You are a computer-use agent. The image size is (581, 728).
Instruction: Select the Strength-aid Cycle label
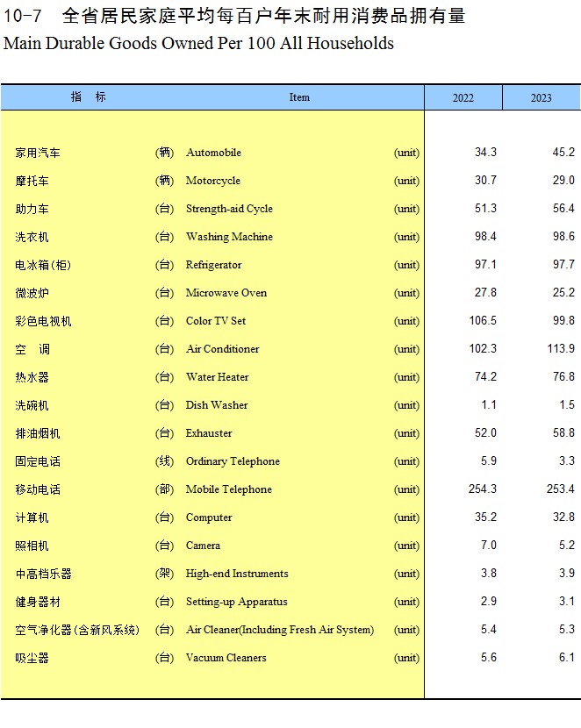pyautogui.click(x=229, y=209)
